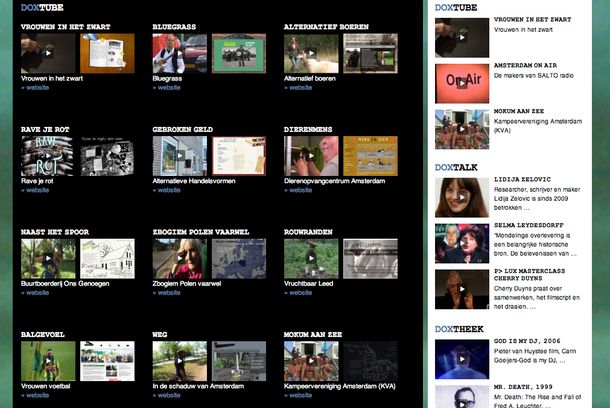The width and height of the screenshot is (610, 408).
Task: Play sidebar Mokum aan Zee video
Action: point(462,129)
